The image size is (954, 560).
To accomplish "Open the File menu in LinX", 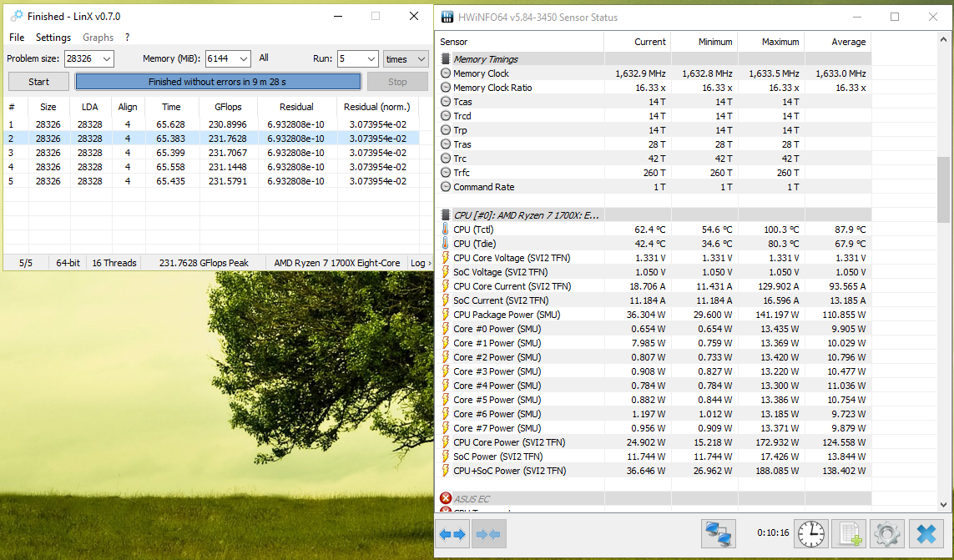I will [17, 37].
